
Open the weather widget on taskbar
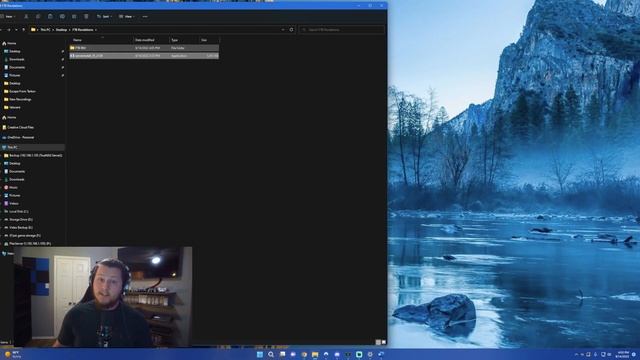(12, 354)
